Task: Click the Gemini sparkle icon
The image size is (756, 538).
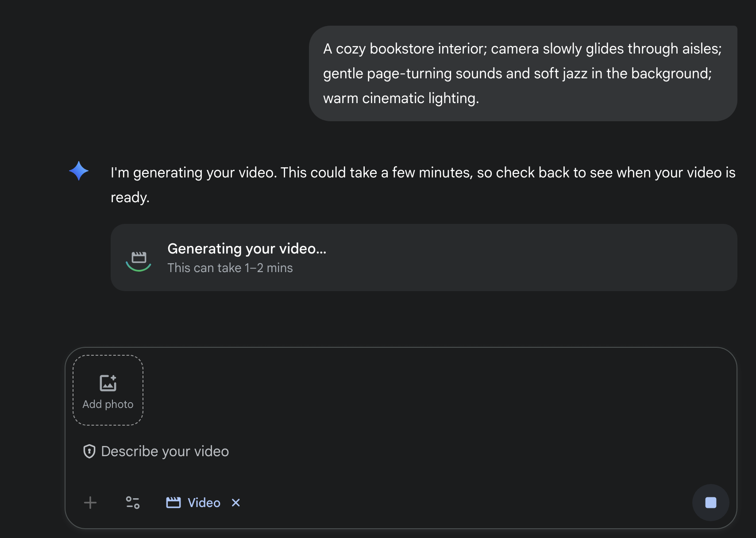Action: 79,171
